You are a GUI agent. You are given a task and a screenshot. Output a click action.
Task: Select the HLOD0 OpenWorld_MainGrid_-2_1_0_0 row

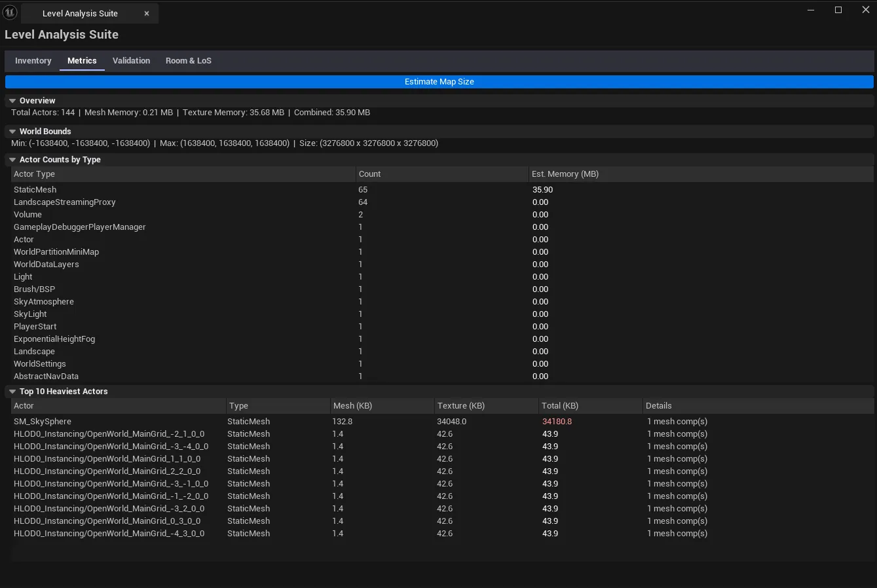click(x=442, y=434)
